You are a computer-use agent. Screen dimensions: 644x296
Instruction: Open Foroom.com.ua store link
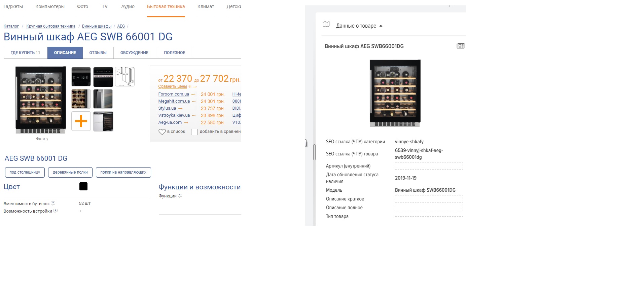(174, 94)
